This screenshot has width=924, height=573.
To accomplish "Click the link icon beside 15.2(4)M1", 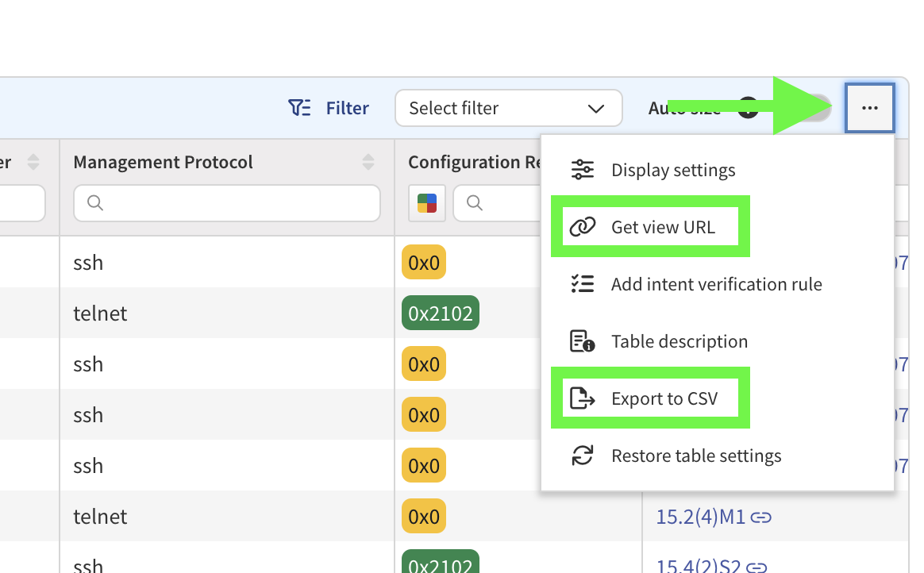I will pos(760,517).
